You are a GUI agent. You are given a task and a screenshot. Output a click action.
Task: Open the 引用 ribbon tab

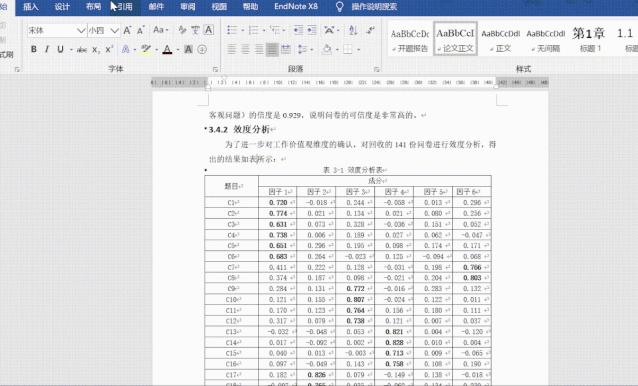(125, 7)
